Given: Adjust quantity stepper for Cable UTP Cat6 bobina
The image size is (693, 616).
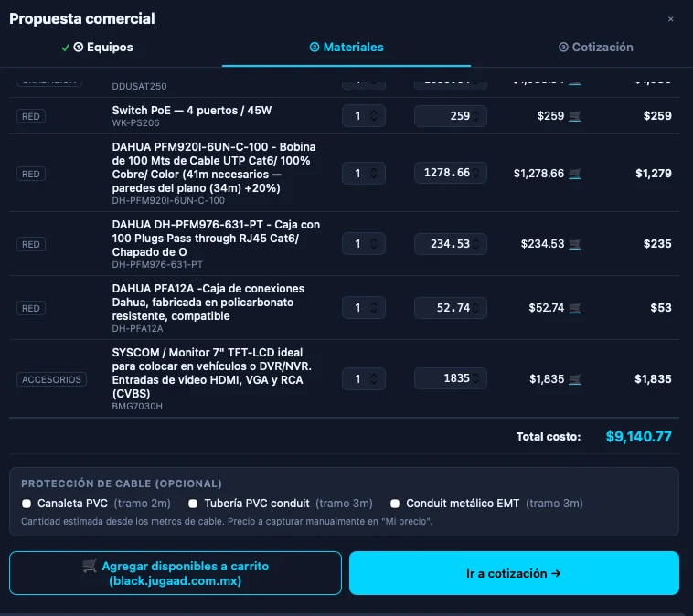Looking at the screenshot, I should 373,174.
